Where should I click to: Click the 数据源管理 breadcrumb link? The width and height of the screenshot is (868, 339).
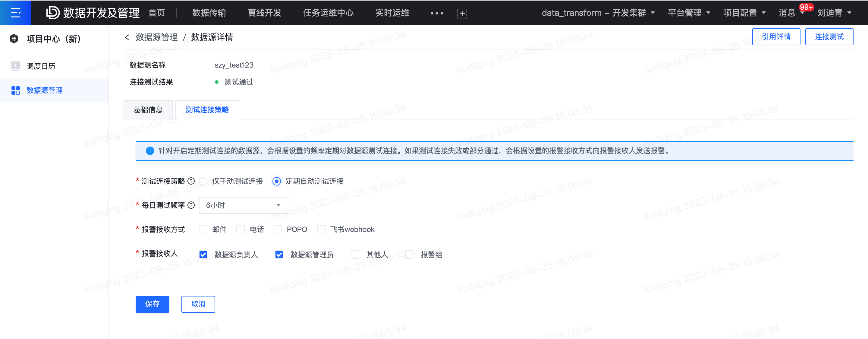point(157,37)
